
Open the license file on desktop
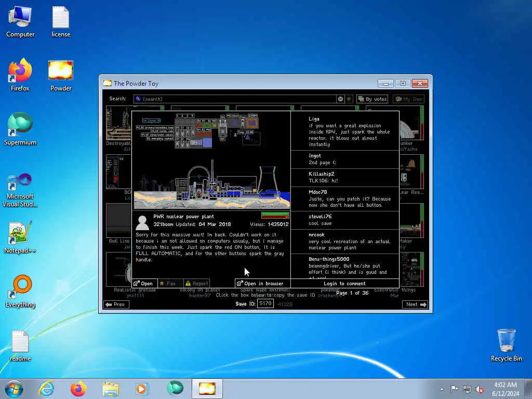point(61,22)
